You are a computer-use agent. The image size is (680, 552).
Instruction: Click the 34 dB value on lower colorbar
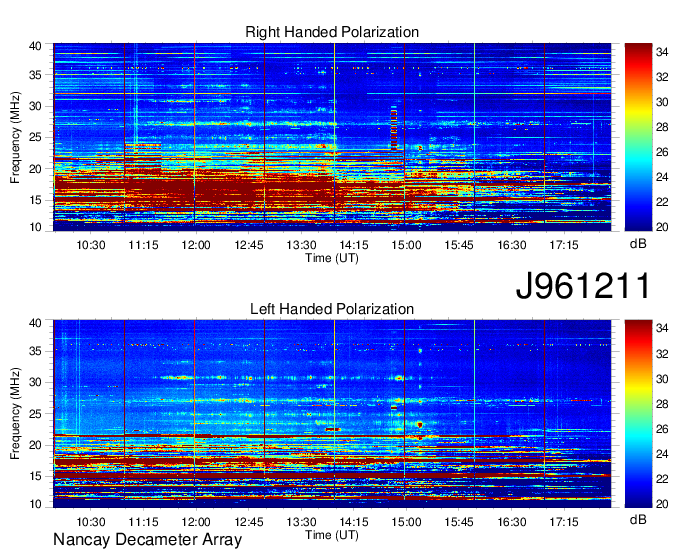tap(662, 329)
